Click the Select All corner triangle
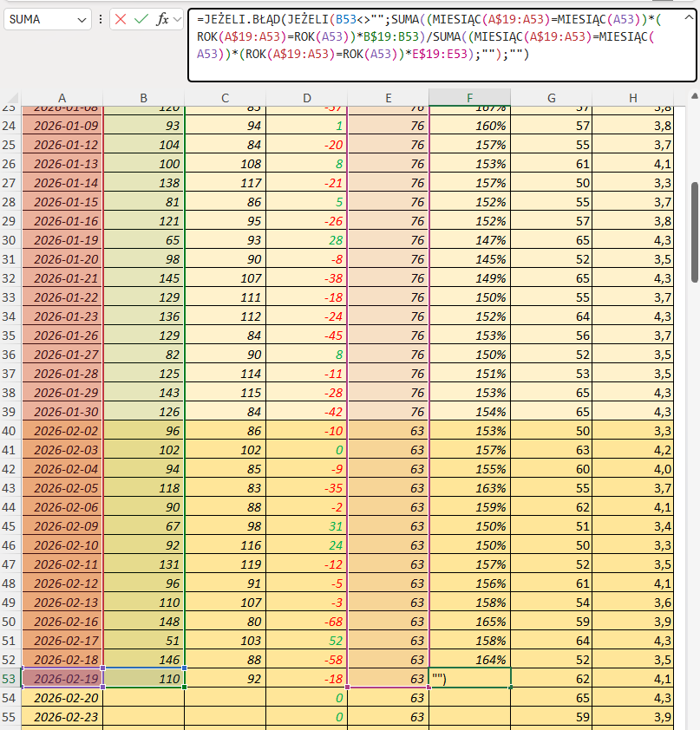 click(12, 98)
